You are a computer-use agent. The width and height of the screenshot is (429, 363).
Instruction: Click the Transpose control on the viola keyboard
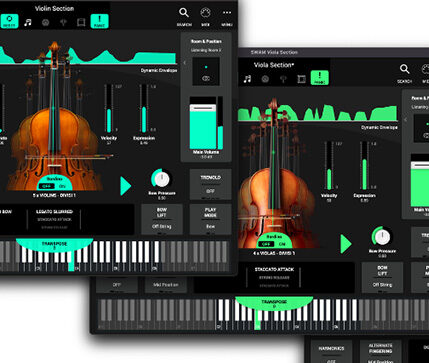(274, 304)
